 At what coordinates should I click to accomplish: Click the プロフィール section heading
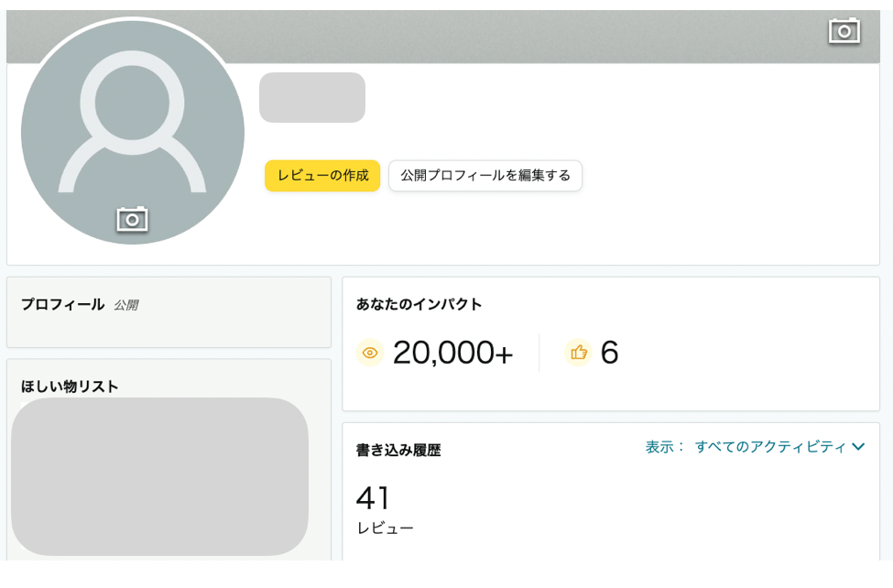click(62, 305)
